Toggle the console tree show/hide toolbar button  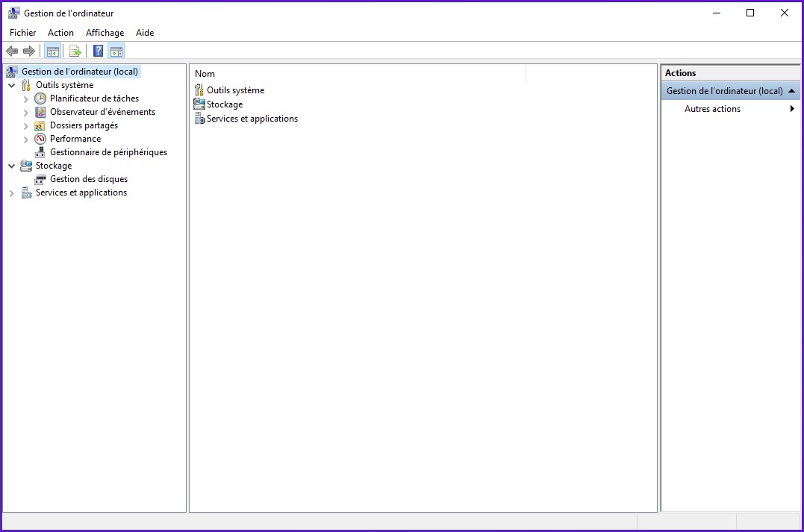(x=52, y=51)
